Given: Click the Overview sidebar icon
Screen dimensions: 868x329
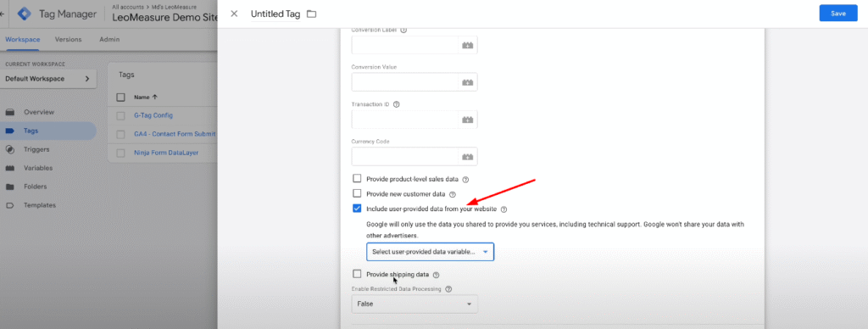Looking at the screenshot, I should [10, 113].
